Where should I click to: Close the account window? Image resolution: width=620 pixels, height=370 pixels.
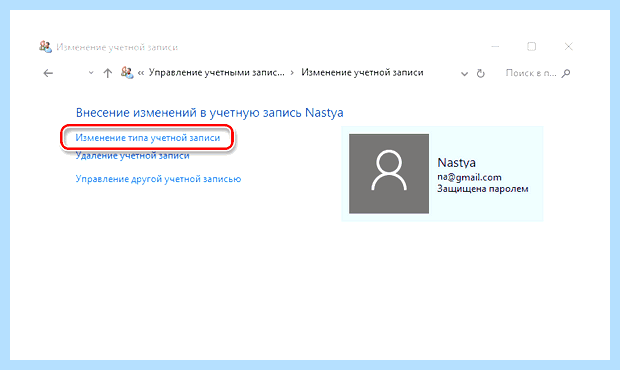(x=568, y=47)
